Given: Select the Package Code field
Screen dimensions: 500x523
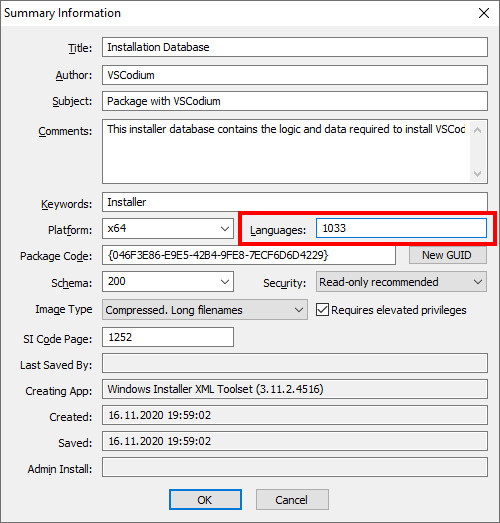Looking at the screenshot, I should click(x=249, y=255).
